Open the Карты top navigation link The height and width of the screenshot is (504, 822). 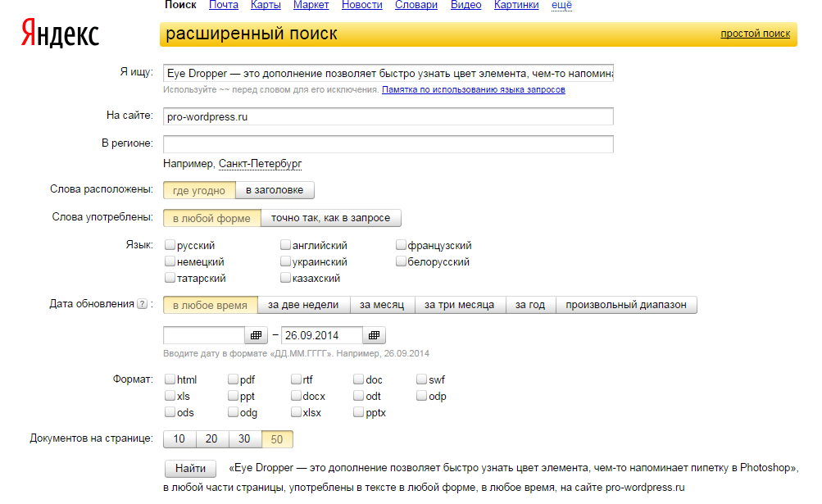(266, 5)
